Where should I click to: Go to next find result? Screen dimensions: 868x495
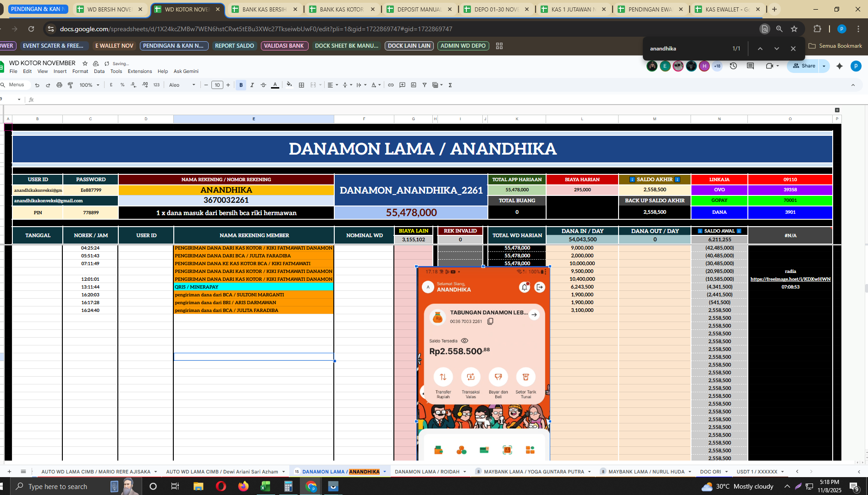click(x=777, y=49)
